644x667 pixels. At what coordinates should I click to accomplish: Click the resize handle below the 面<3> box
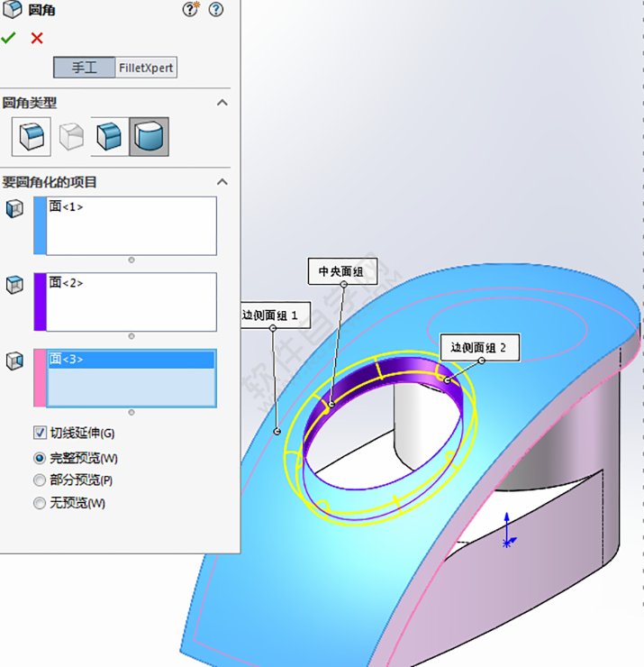tap(132, 412)
